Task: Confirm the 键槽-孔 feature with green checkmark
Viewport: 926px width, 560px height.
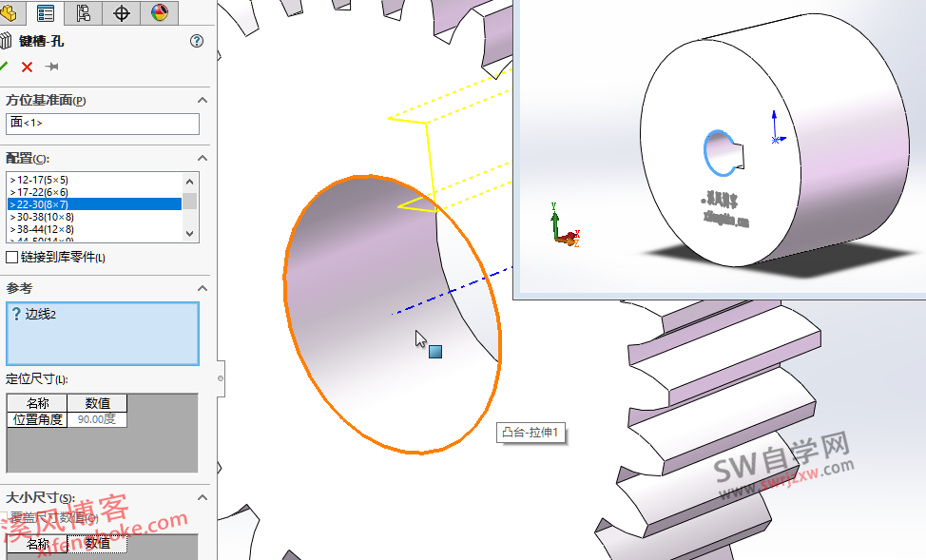Action: tap(8, 67)
